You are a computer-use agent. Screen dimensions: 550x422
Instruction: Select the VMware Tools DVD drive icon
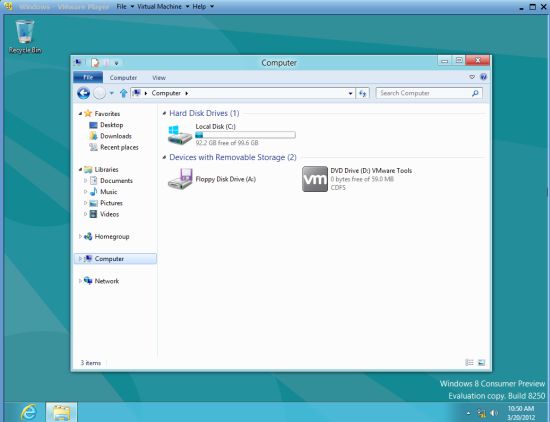pos(315,179)
